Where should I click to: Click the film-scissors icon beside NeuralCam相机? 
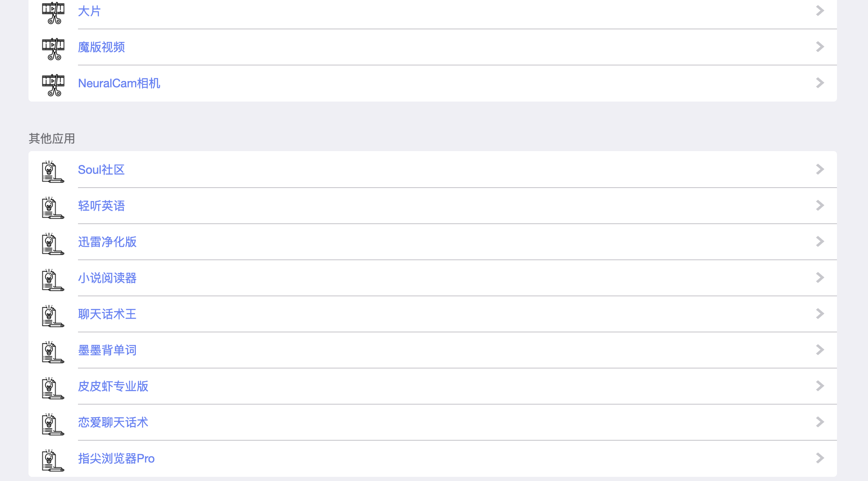click(53, 84)
